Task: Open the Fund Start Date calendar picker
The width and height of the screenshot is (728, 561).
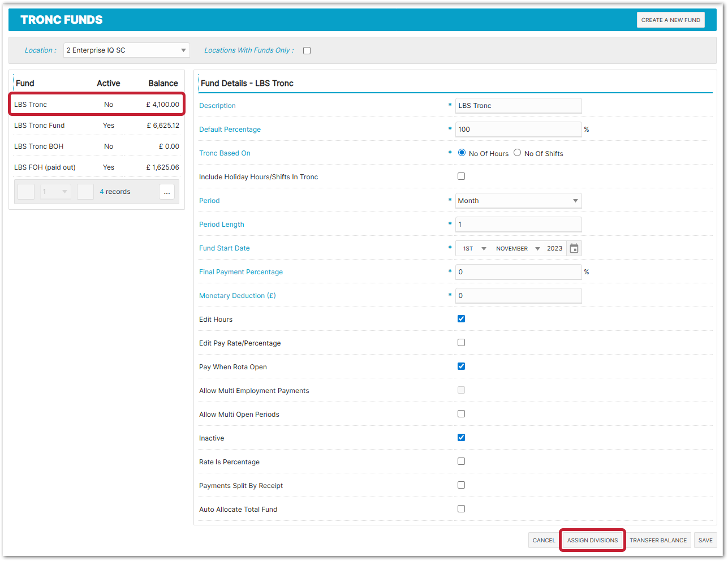Action: point(574,248)
